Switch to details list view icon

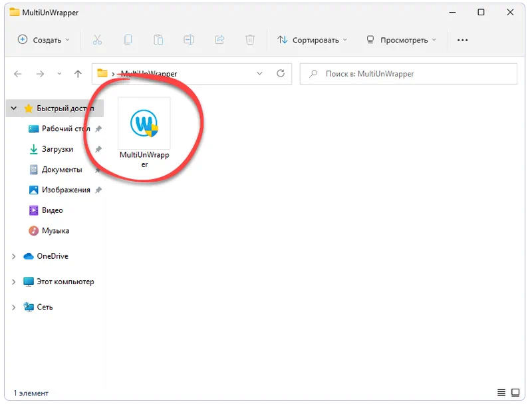pyautogui.click(x=501, y=393)
